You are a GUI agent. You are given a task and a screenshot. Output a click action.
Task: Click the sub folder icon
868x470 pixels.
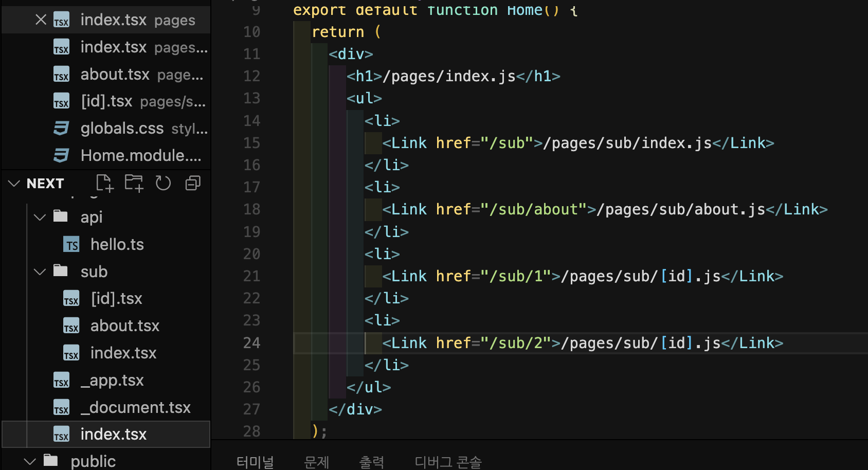(x=61, y=270)
